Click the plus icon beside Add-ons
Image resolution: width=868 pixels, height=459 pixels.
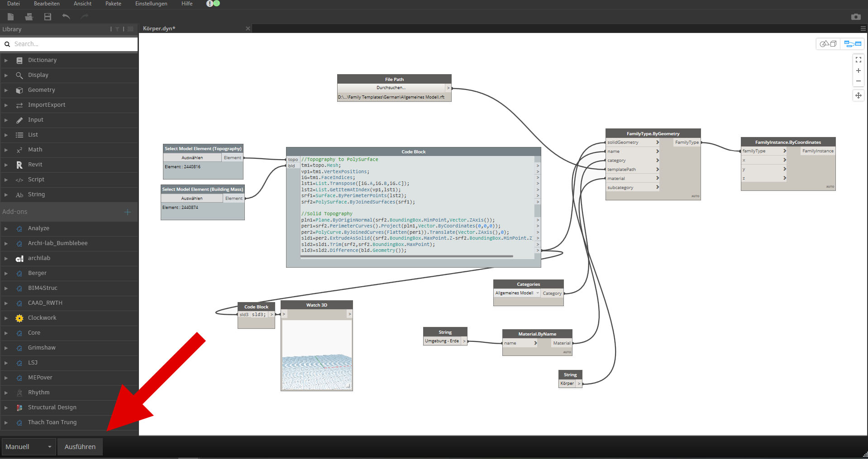pos(128,212)
